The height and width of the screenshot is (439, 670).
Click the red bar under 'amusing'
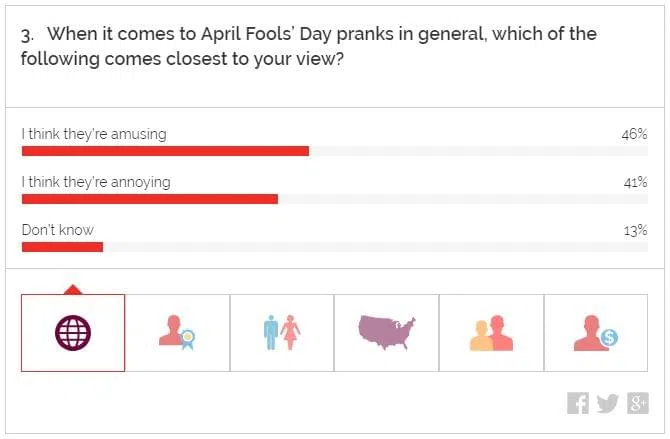tap(165, 151)
